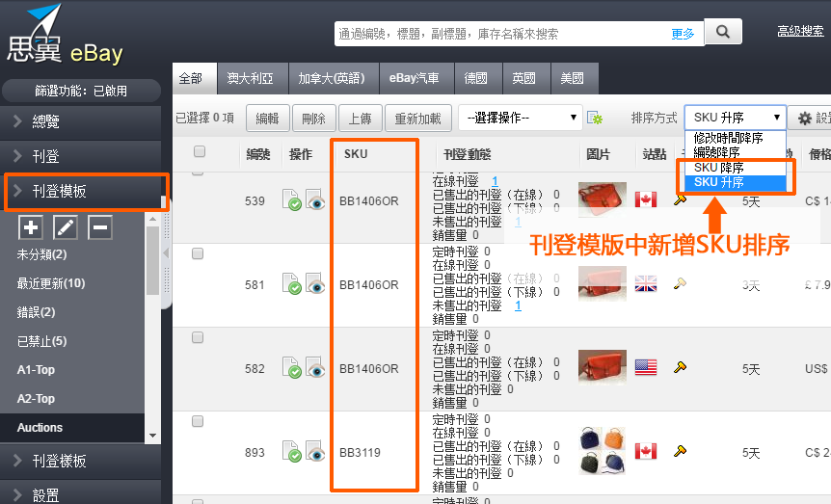
Task: Switch to the eBay汽車 tab
Action: (x=416, y=78)
